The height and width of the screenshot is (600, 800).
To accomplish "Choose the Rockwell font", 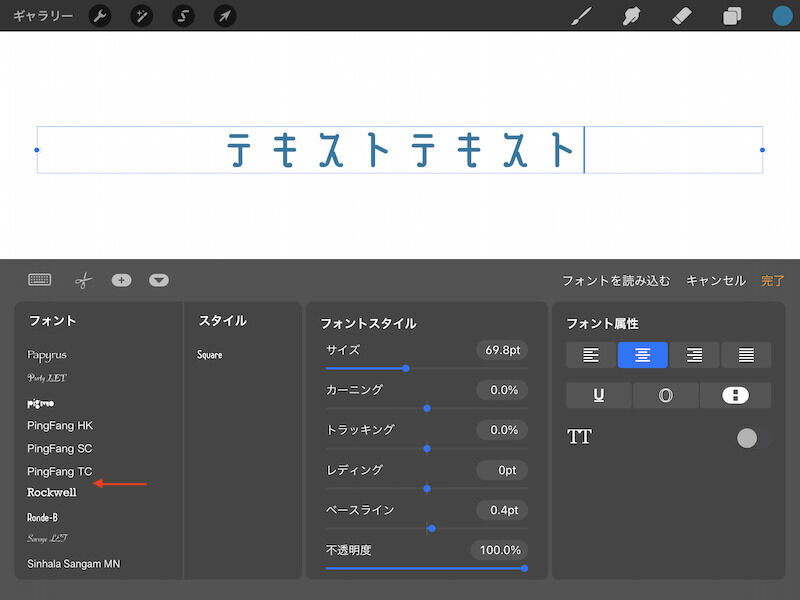I will tap(52, 492).
